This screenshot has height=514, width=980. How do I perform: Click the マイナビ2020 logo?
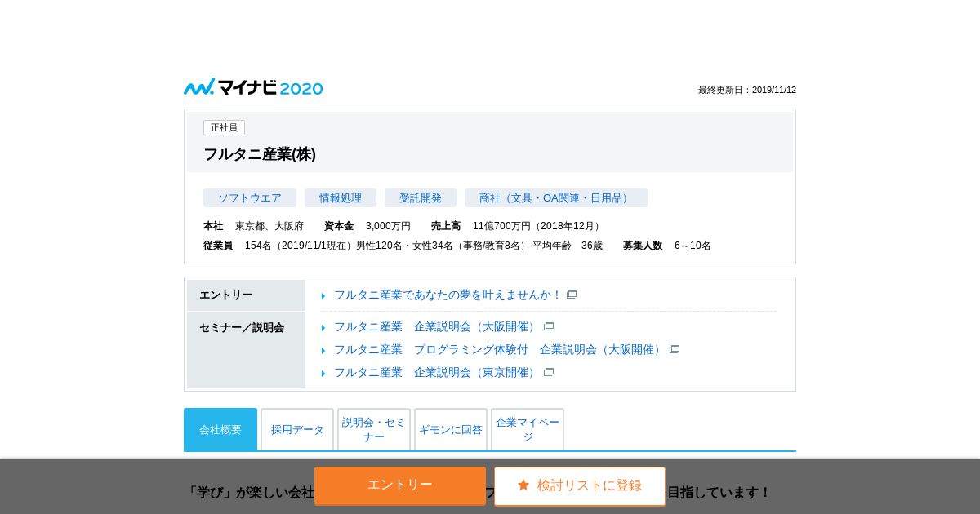253,87
